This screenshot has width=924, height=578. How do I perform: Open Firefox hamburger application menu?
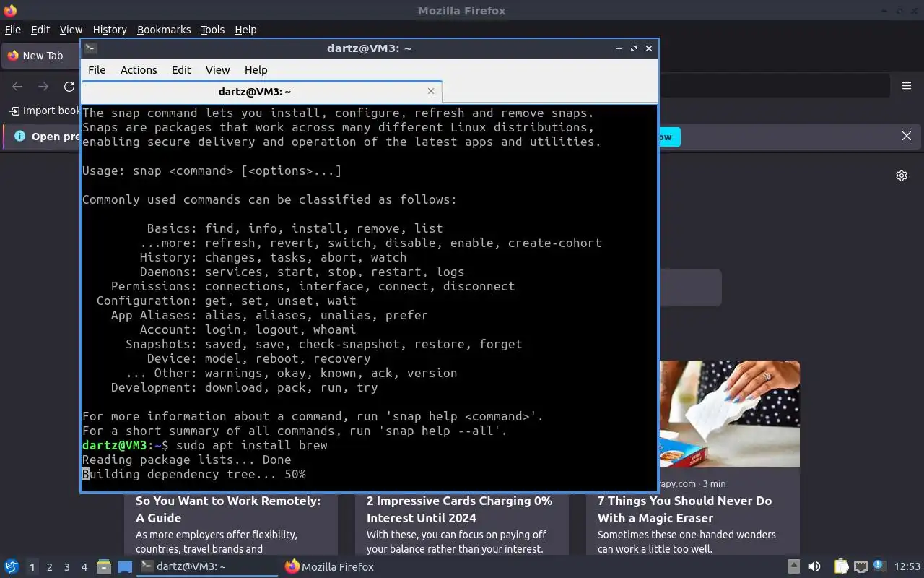coord(907,86)
